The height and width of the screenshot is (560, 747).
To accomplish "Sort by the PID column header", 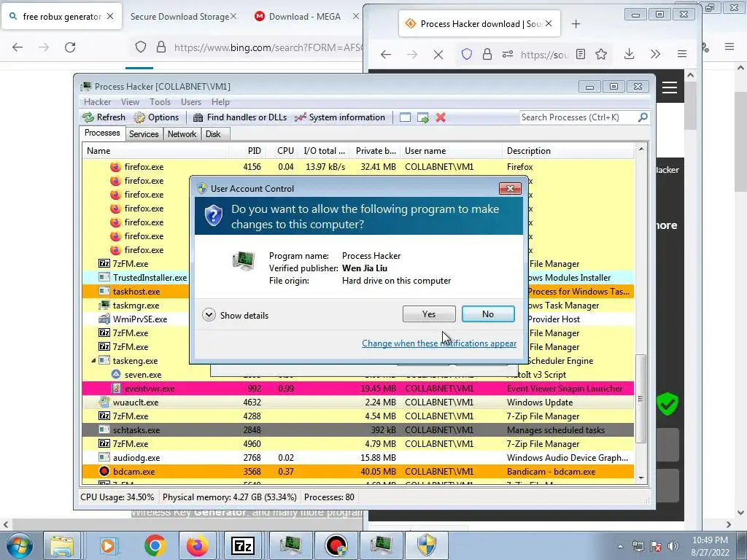I will pos(248,151).
